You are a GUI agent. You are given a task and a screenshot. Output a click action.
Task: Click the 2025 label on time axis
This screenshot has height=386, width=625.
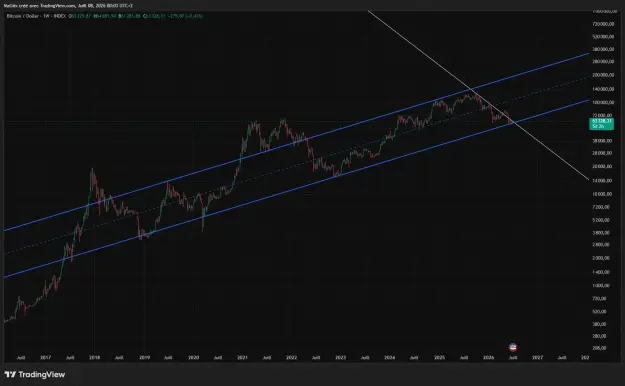click(439, 358)
